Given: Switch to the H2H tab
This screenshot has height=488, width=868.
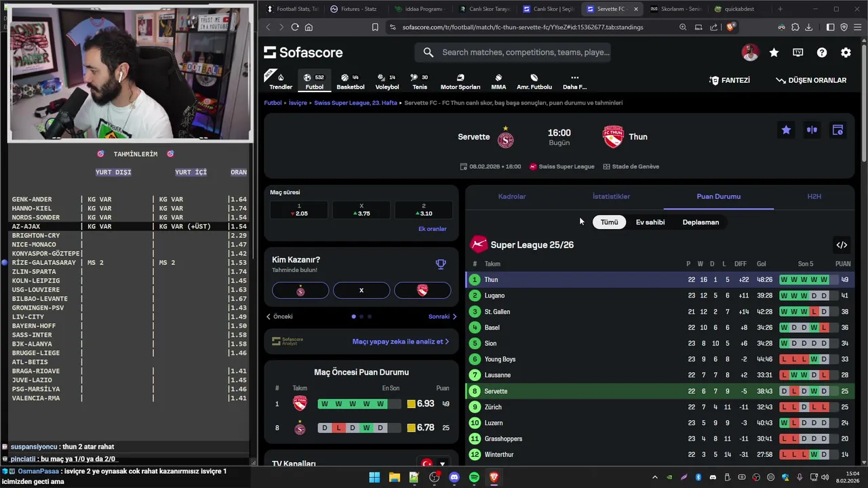Looking at the screenshot, I should click(814, 197).
